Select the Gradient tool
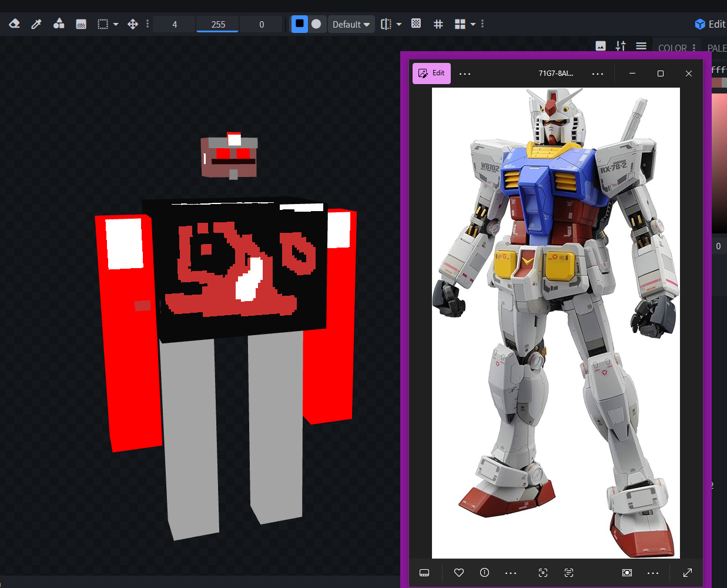The height and width of the screenshot is (588, 727). pyautogui.click(x=81, y=24)
